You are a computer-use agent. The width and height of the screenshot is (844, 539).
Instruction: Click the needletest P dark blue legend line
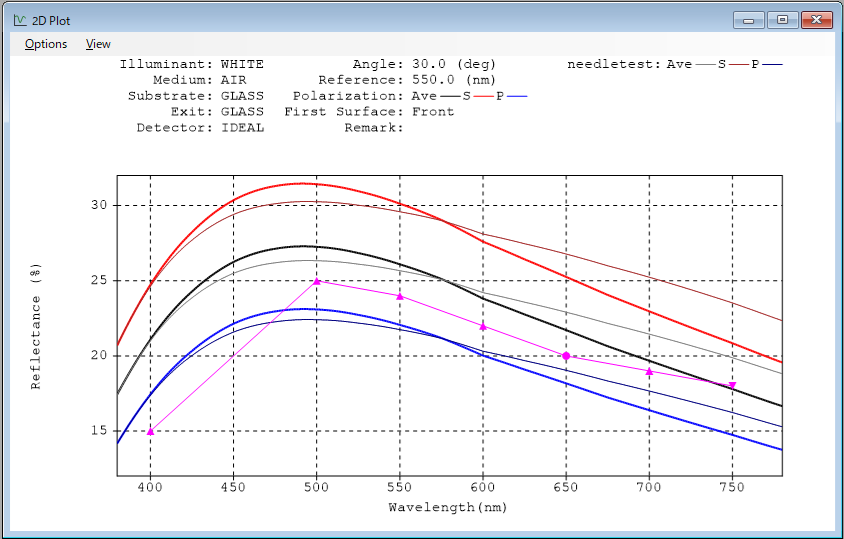pos(772,65)
